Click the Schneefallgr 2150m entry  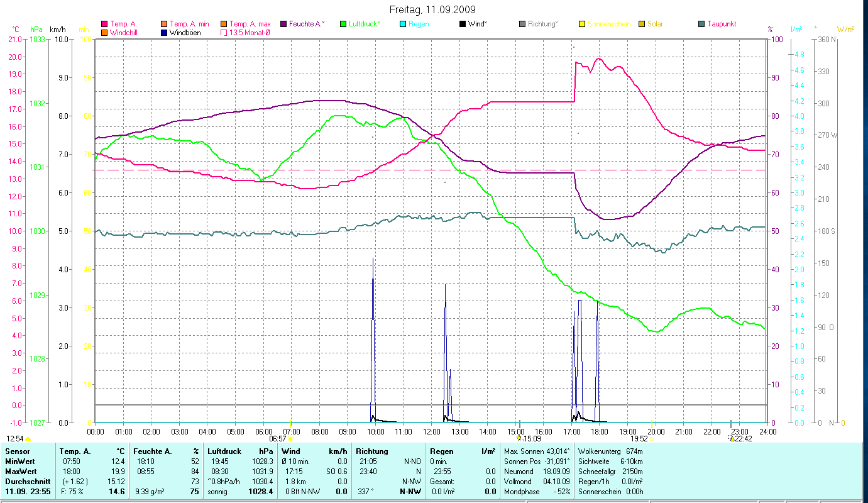pos(610,472)
